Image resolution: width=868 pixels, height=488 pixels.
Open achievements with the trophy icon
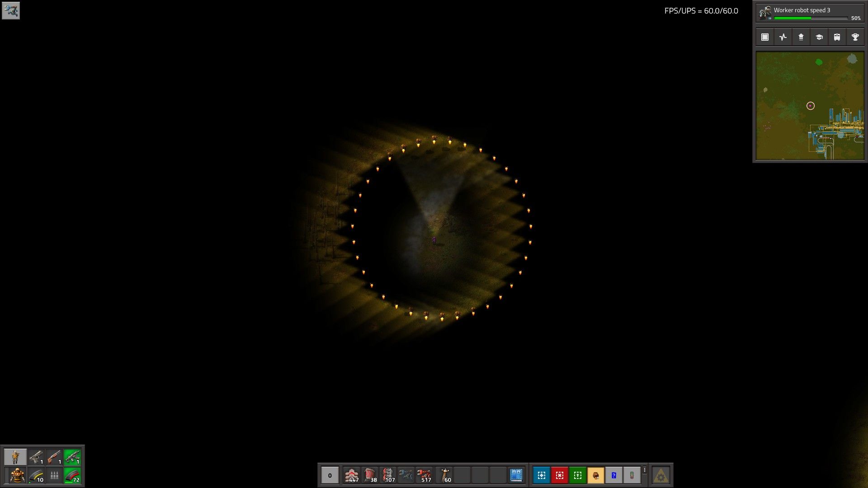click(x=855, y=37)
